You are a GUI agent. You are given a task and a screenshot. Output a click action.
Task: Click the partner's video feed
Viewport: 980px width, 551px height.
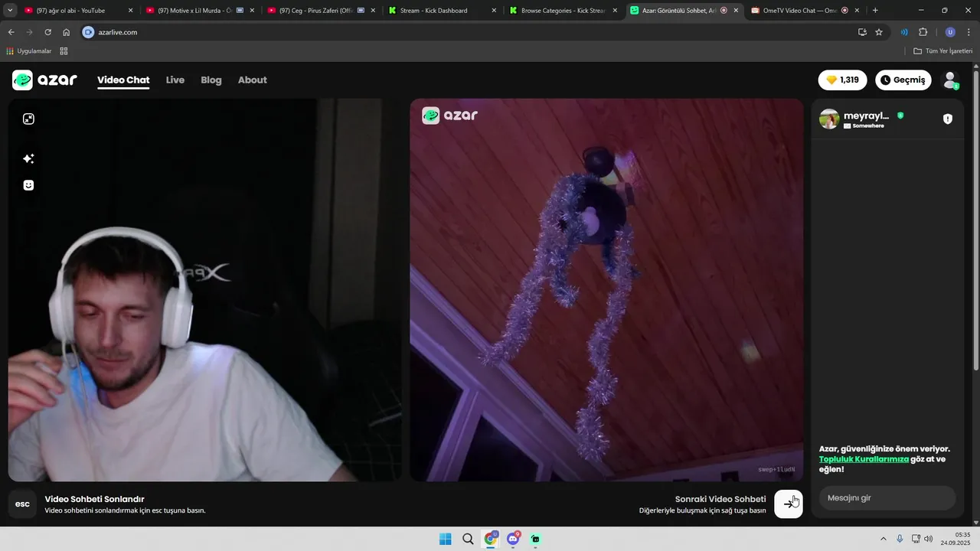(606, 290)
